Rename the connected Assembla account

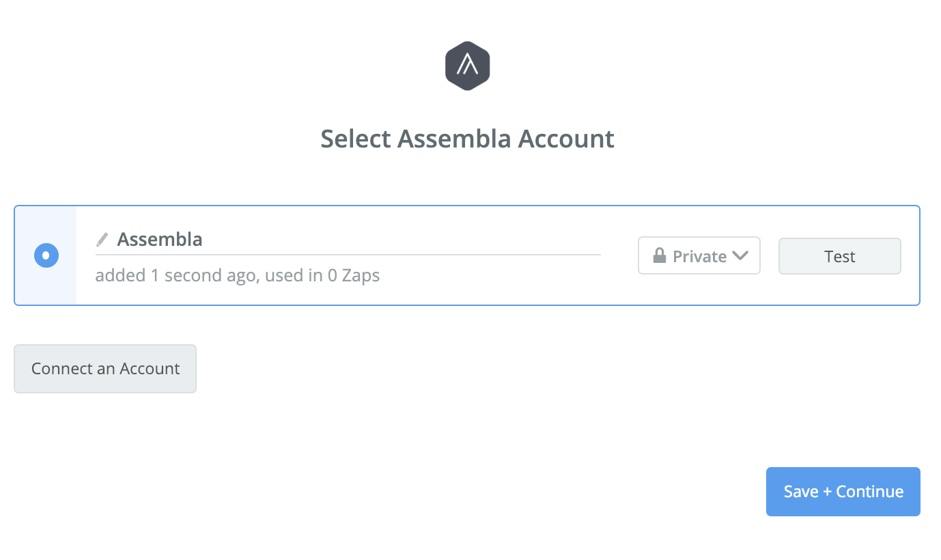[x=160, y=239]
